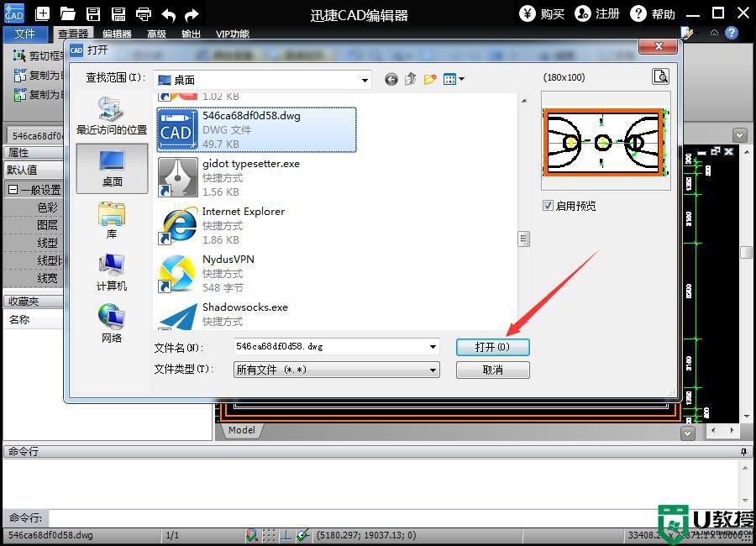Click the 取消 button
The image size is (756, 546).
(493, 370)
